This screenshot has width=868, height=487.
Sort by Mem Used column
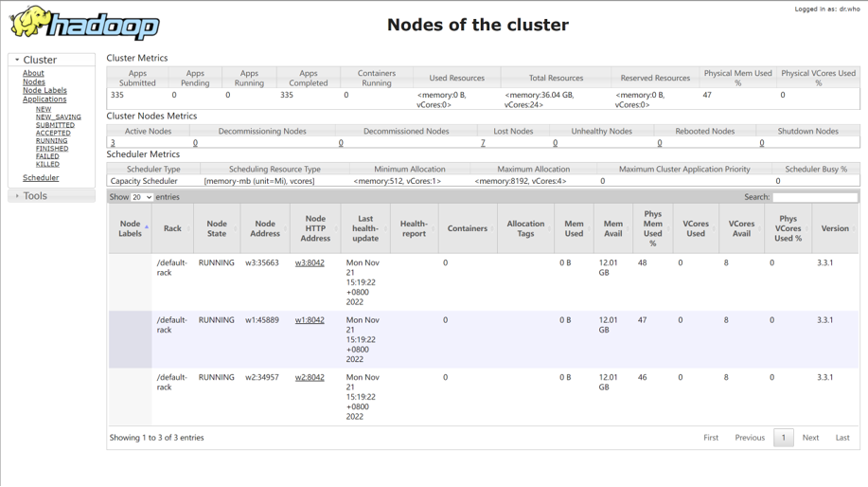[x=574, y=228]
